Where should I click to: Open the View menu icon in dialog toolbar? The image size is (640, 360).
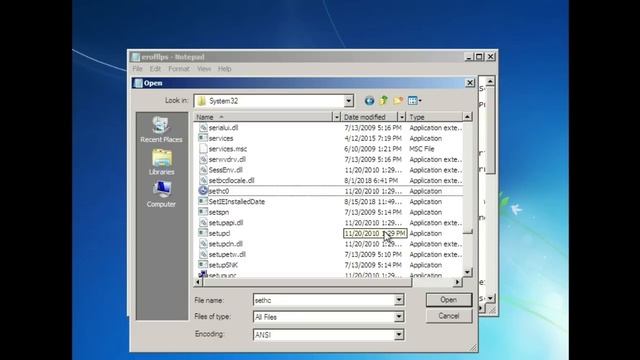pyautogui.click(x=414, y=100)
